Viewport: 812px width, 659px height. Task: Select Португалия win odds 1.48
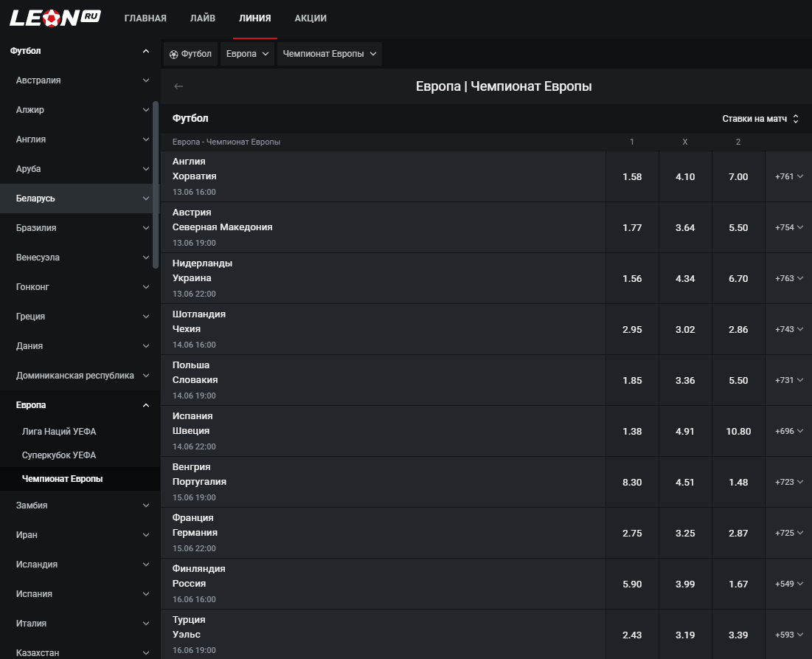point(738,483)
